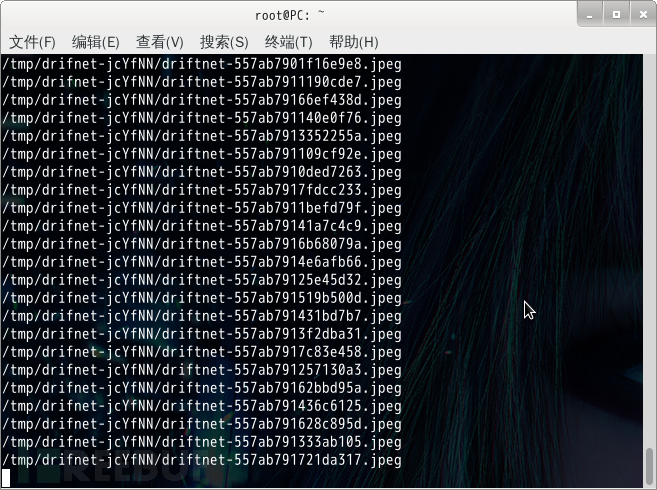This screenshot has height=490, width=657.
Task: Click line driftnet-557ab79141a7c4c9.jpeg
Action: pos(202,226)
